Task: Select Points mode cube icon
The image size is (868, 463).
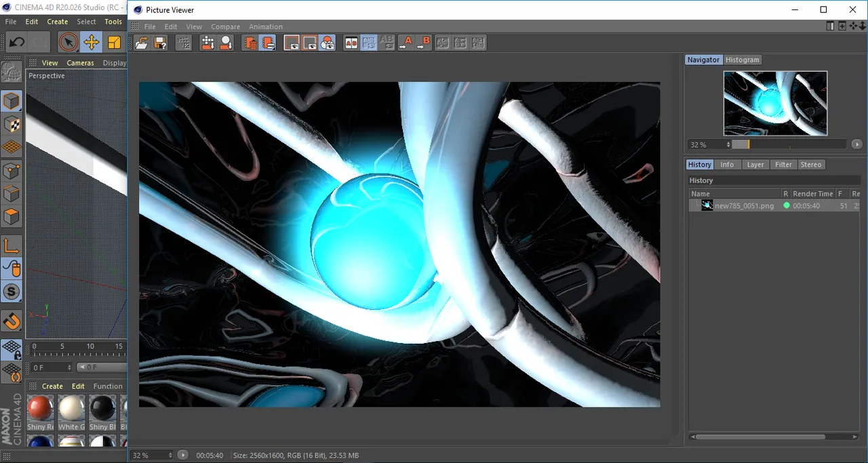Action: (12, 171)
